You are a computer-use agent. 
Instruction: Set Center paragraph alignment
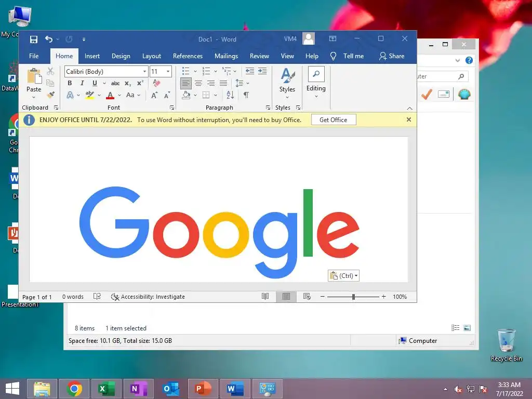pyautogui.click(x=198, y=83)
